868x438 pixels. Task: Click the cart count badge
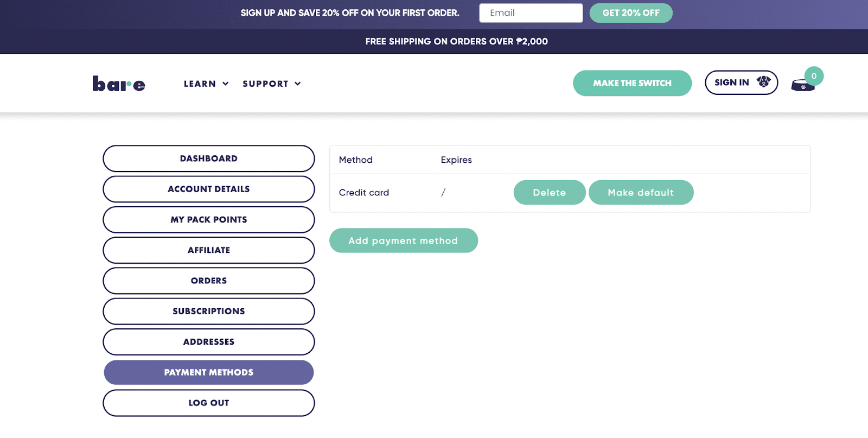814,76
